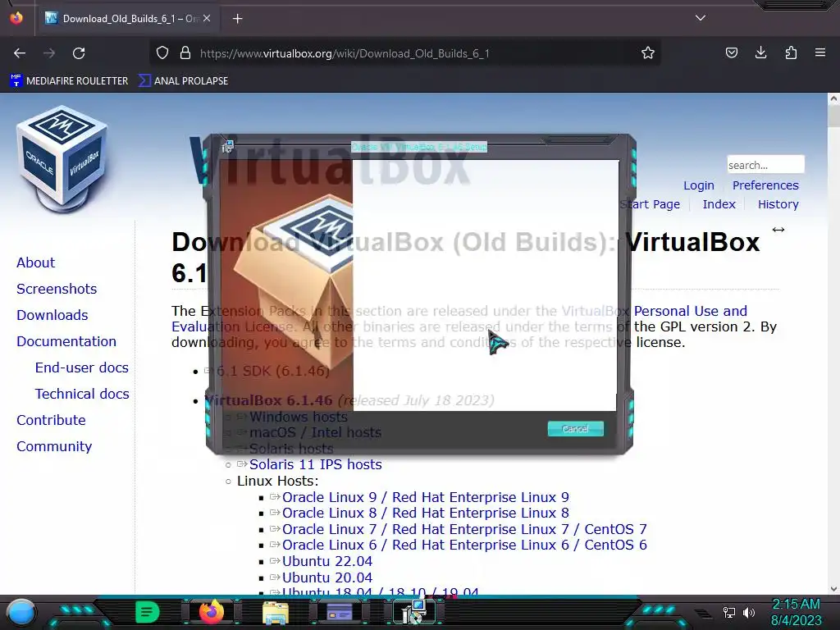Viewport: 840px width, 630px height.
Task: Open the MEDIAFIRE ROULETTER bookmark
Action: point(70,81)
